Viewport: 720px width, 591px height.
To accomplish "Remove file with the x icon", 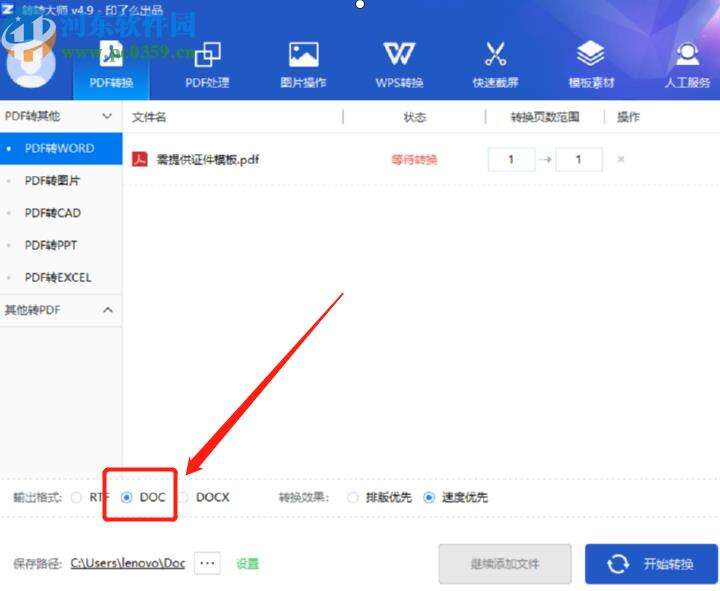I will point(621,159).
